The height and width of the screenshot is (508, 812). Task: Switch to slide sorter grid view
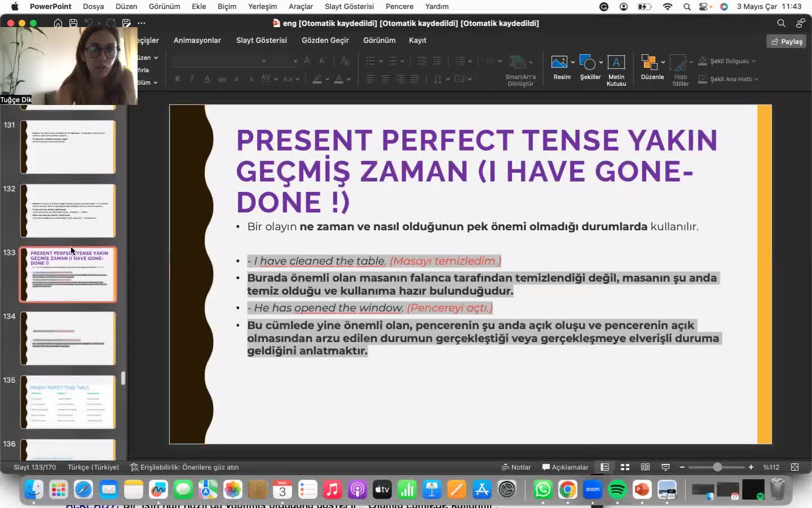[625, 467]
